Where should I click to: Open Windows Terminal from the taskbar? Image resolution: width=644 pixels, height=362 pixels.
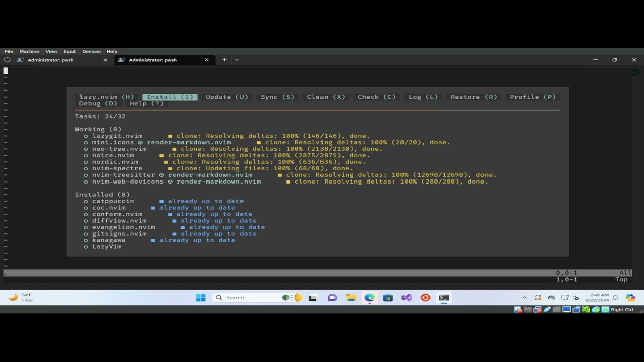click(x=443, y=297)
